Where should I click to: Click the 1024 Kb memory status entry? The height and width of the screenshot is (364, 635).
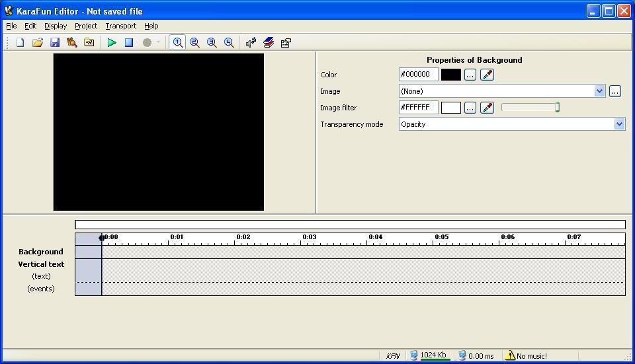point(430,355)
